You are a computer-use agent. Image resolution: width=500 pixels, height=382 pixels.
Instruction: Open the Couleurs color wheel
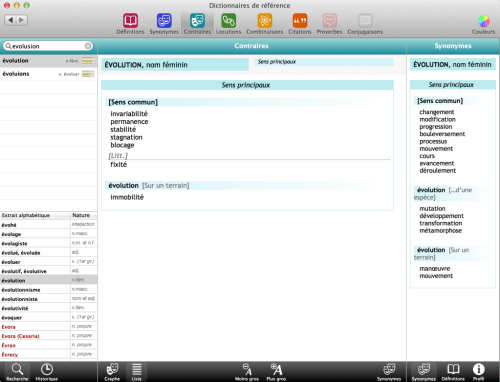click(483, 24)
